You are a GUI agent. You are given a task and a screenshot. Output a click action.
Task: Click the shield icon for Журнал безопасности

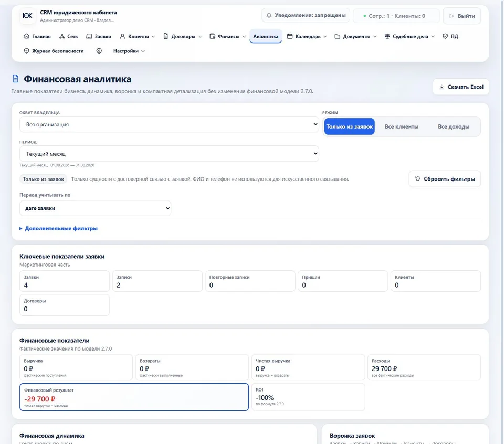26,51
